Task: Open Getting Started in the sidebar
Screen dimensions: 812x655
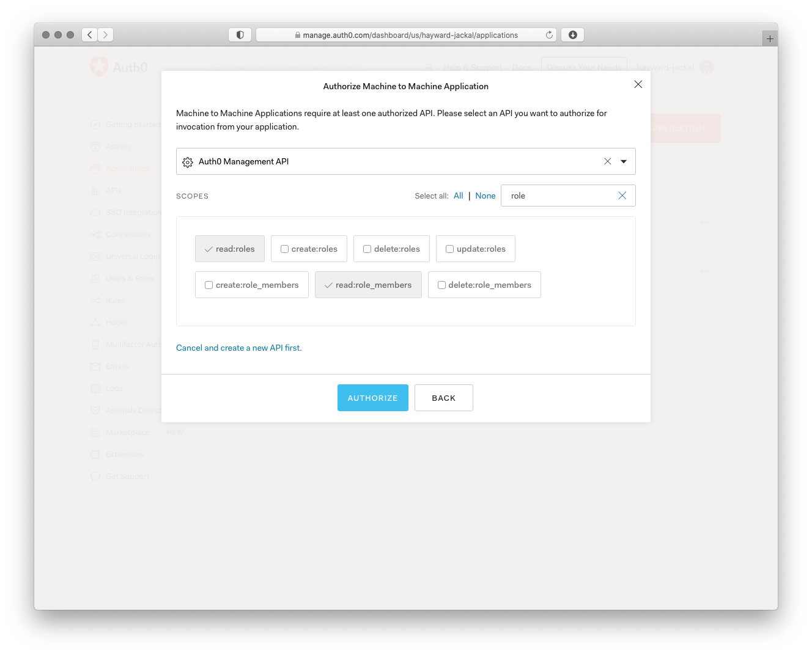Action: click(x=125, y=125)
